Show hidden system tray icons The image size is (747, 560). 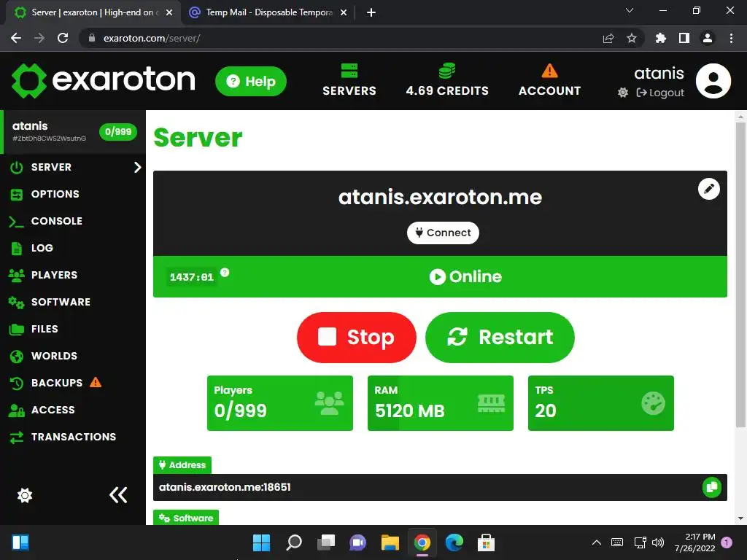[x=597, y=542]
